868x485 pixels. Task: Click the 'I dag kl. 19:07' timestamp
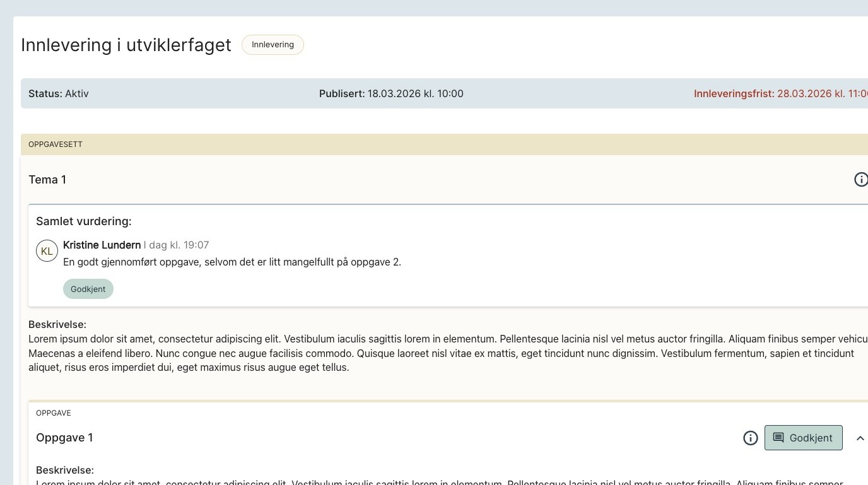pyautogui.click(x=177, y=245)
